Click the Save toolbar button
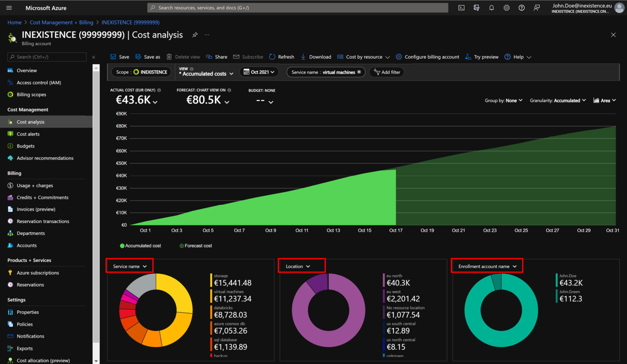627x364 pixels. pyautogui.click(x=120, y=57)
